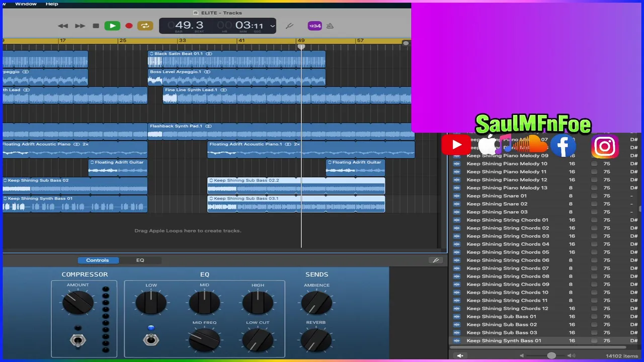Viewport: 644px width, 362px height.
Task: Select the Black Satin Beat 01.1 region
Action: pyautogui.click(x=236, y=59)
